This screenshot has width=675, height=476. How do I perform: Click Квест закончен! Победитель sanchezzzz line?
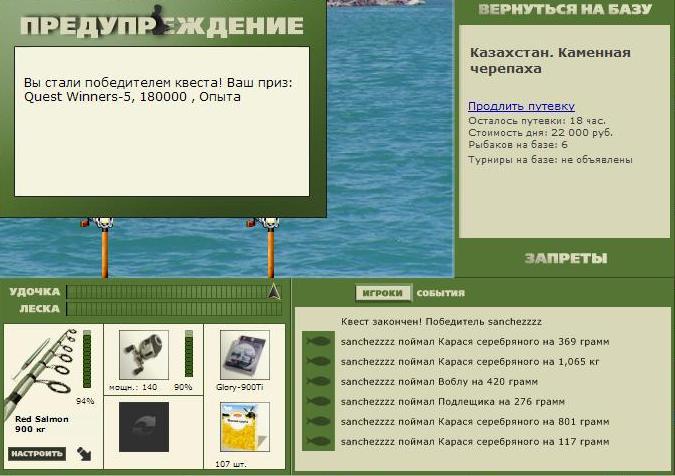pyautogui.click(x=441, y=322)
